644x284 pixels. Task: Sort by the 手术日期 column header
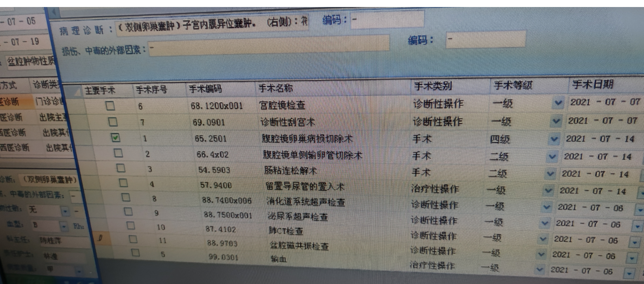tap(593, 85)
